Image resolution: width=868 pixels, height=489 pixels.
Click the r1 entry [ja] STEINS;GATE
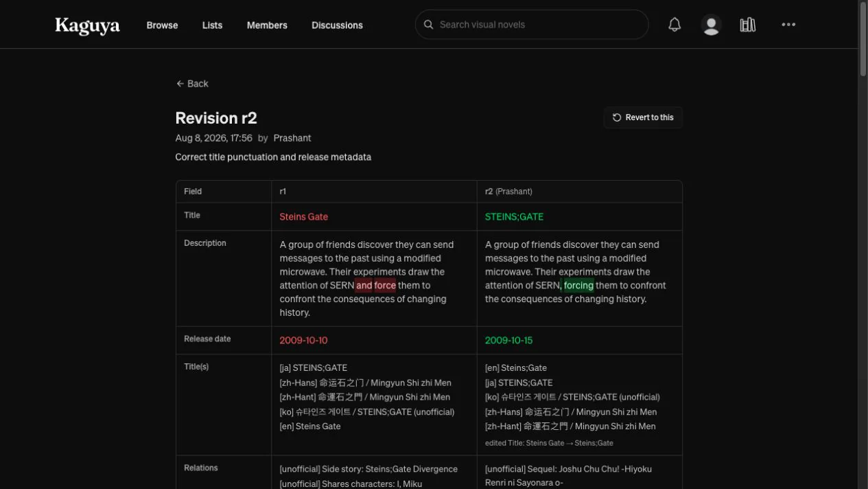tap(314, 368)
